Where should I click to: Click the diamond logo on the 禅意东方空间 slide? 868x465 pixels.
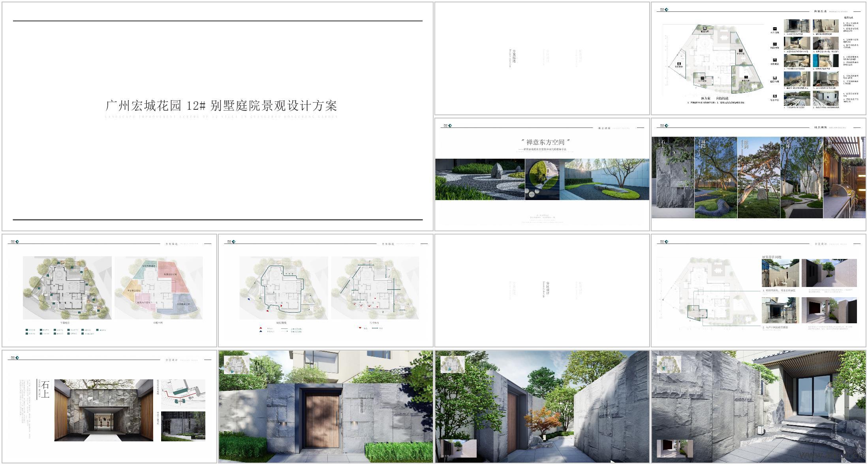pyautogui.click(x=450, y=126)
